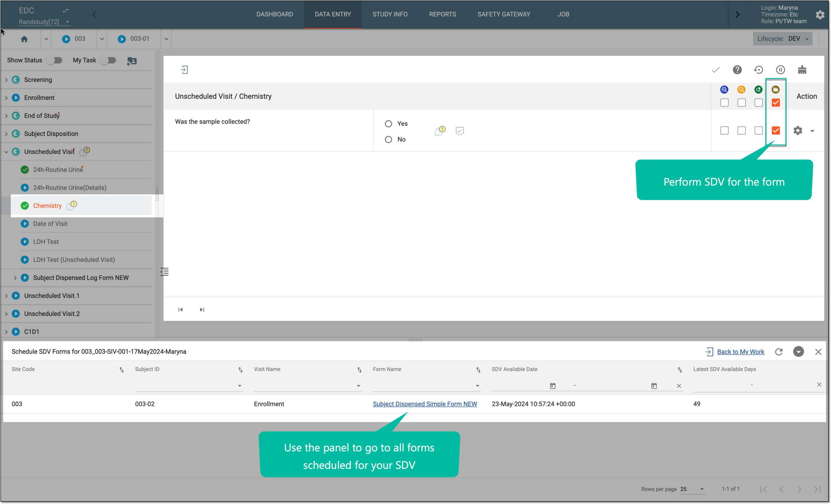Click the study switch arrows icon
831x504 pixels.
point(66,10)
